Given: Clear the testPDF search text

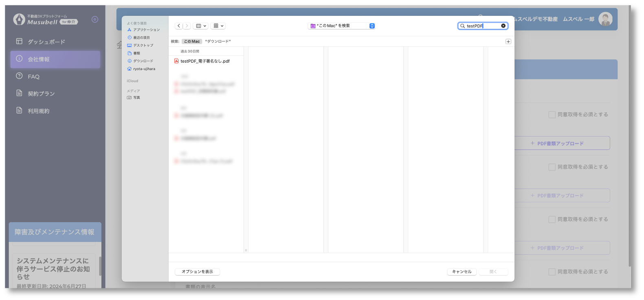Looking at the screenshot, I should tap(503, 26).
